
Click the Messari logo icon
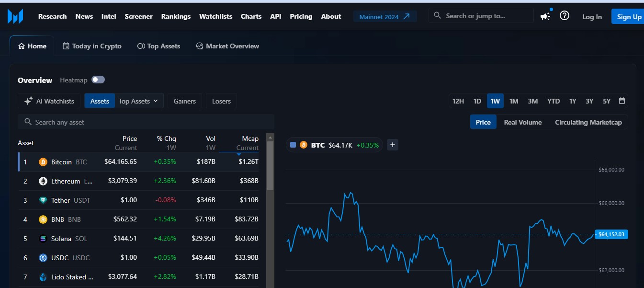15,16
